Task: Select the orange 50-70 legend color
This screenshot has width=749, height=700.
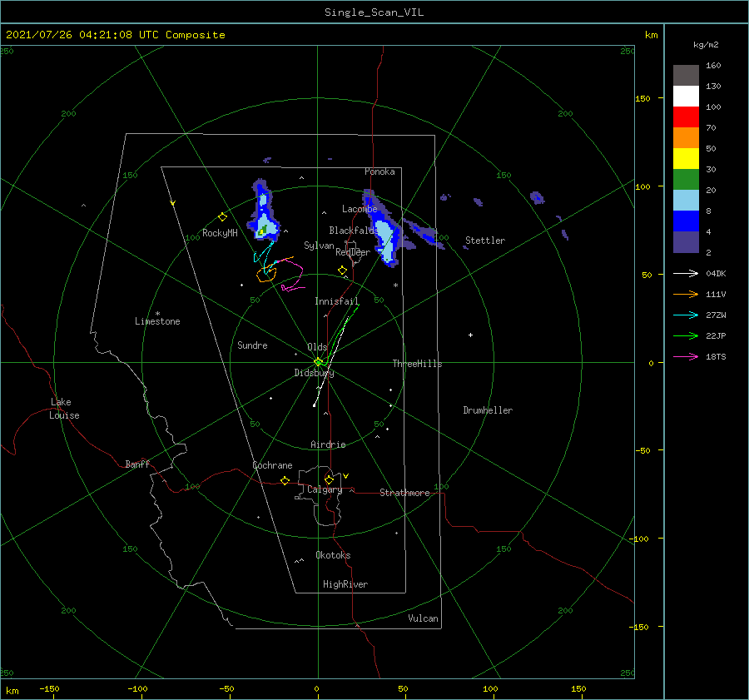Action: click(x=686, y=137)
